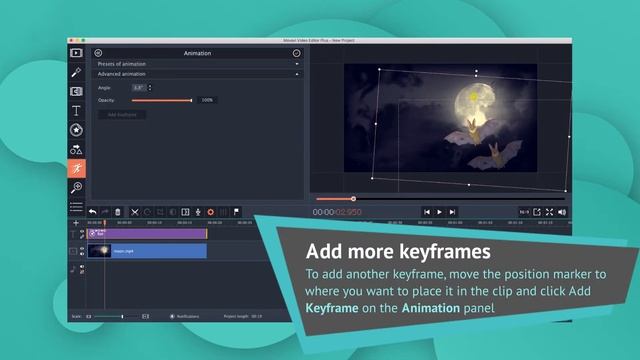Click the Angle stepper arrows
This screenshot has height=360, width=640.
pos(150,88)
